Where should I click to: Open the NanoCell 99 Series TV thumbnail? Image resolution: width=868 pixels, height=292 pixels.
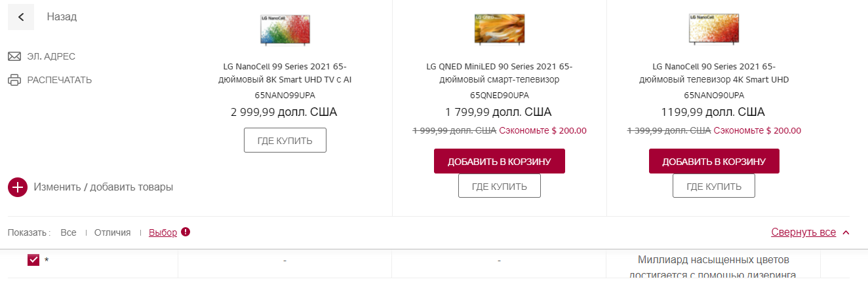pos(284,29)
